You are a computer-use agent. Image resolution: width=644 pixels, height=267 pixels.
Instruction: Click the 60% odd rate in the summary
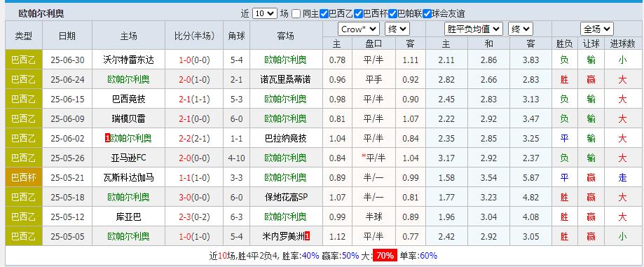click(x=429, y=256)
